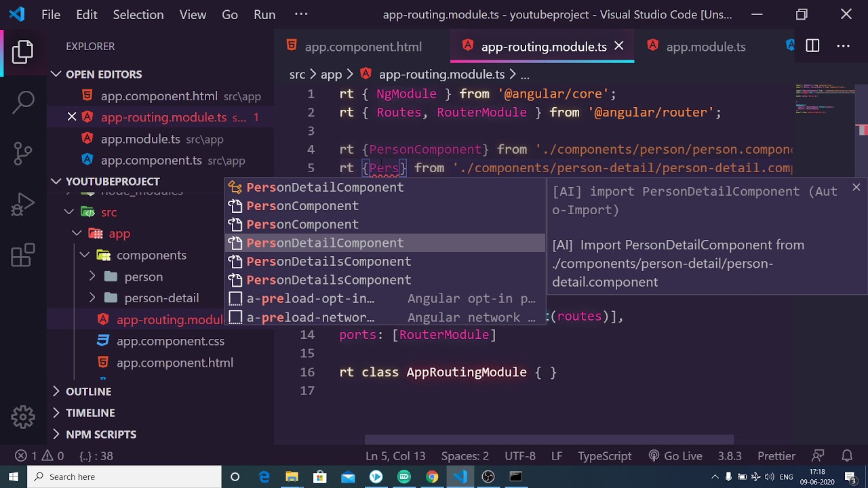
Task: Expand the OUTLINE section
Action: tap(88, 391)
